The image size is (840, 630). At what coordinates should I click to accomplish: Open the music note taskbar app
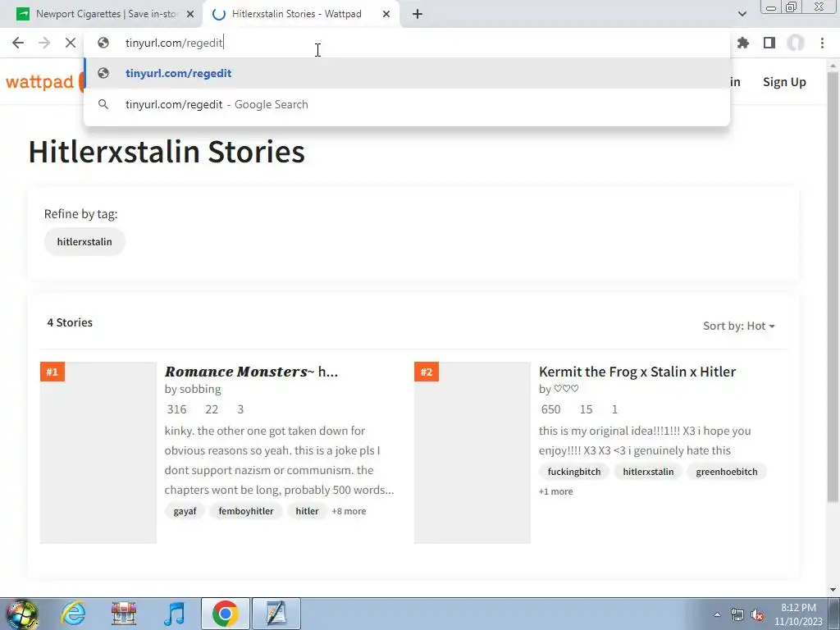pos(174,614)
